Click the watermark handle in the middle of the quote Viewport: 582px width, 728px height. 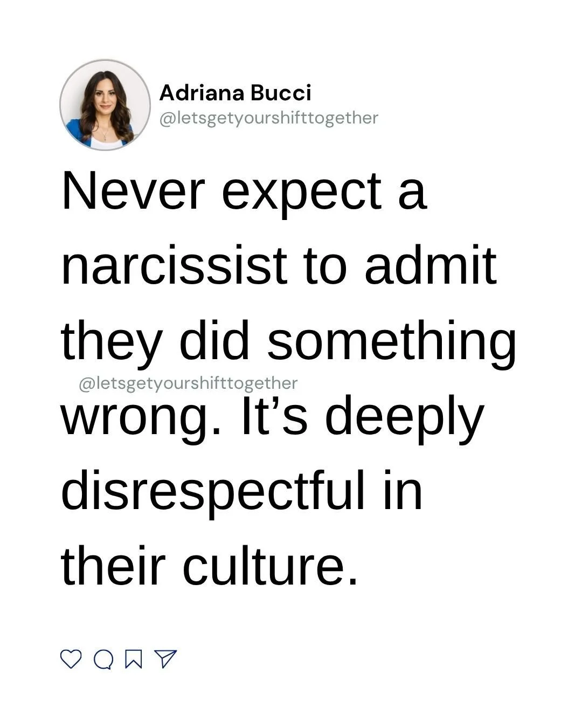tap(188, 383)
